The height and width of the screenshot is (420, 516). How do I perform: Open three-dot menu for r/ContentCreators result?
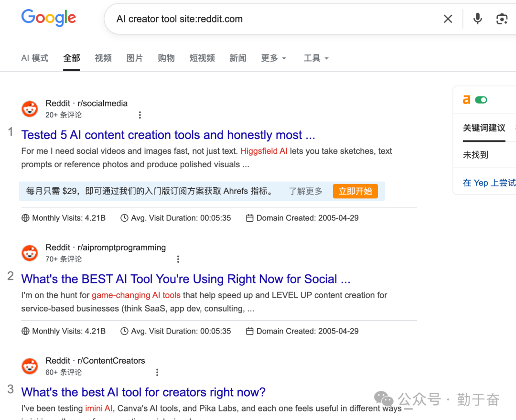tap(157, 372)
